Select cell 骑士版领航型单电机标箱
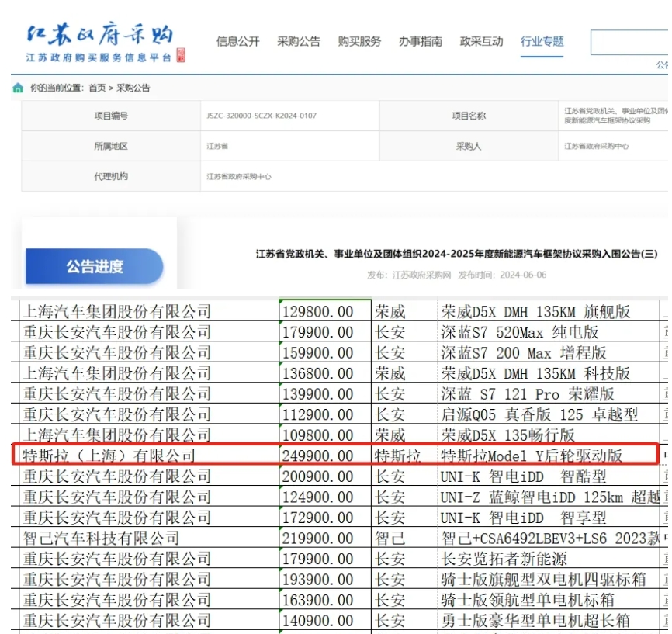Image resolution: width=672 pixels, height=634 pixels. pyautogui.click(x=549, y=600)
